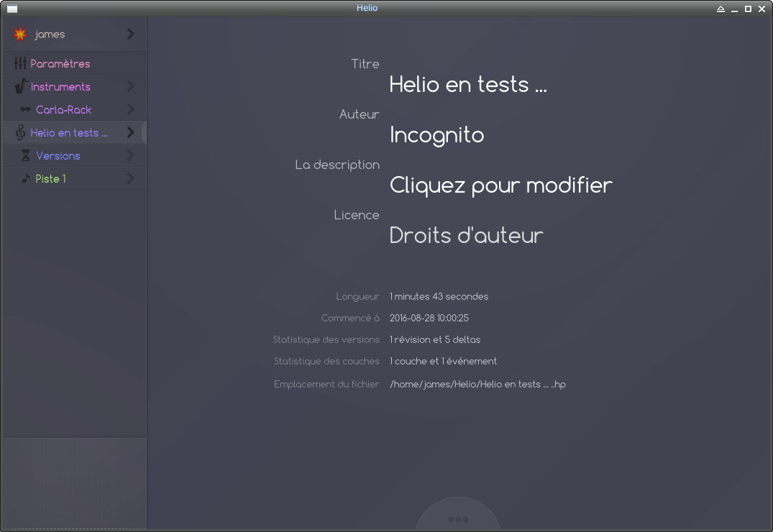Click the text 1 révision et 5 deltas
The width and height of the screenshot is (773, 532).
pyautogui.click(x=435, y=339)
